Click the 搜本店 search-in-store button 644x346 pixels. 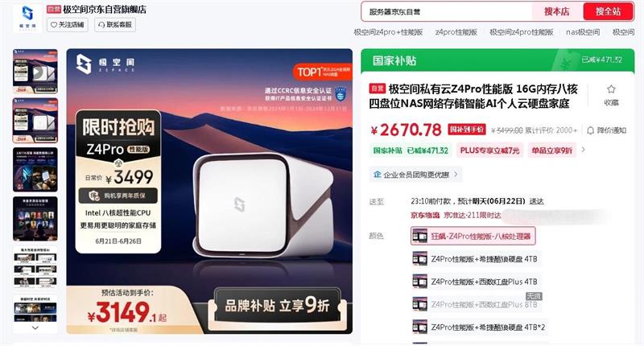tap(557, 11)
